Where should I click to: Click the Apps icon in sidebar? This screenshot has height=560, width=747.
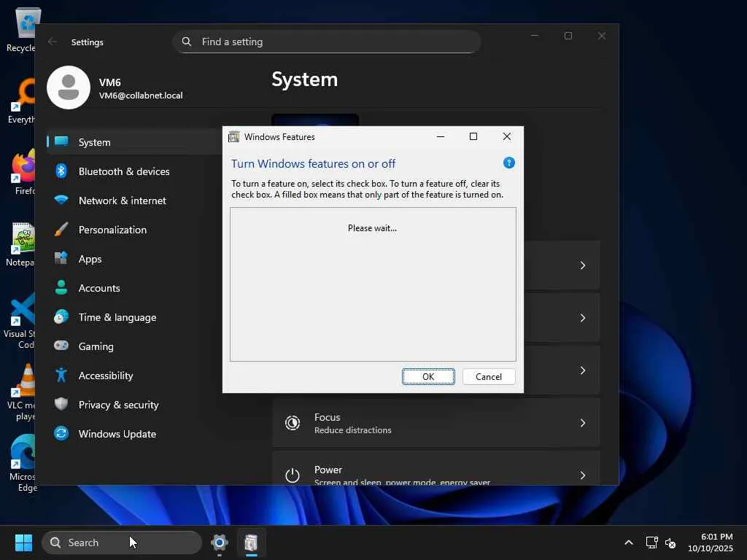(61, 258)
